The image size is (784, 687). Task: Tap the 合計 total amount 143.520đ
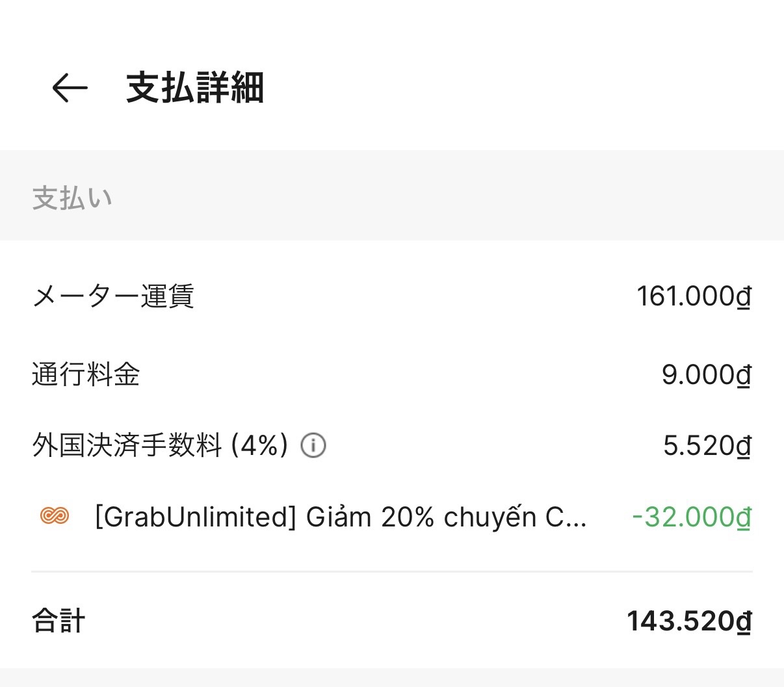point(689,621)
